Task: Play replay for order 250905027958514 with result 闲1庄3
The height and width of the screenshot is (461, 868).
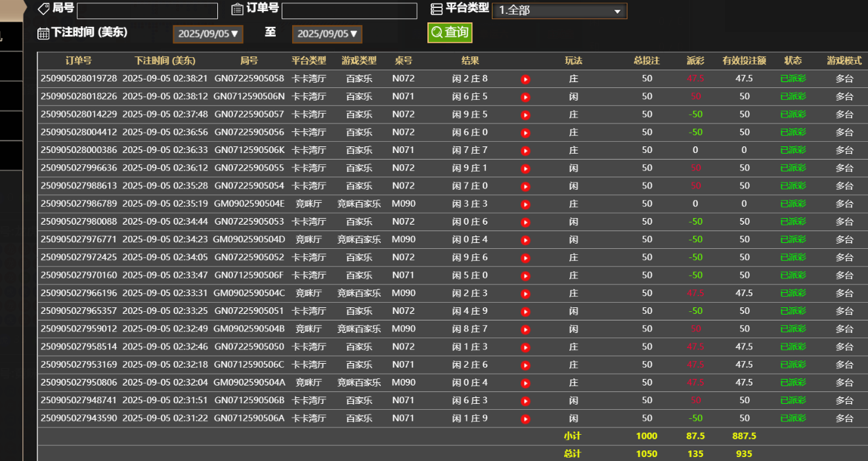Action: 525,346
